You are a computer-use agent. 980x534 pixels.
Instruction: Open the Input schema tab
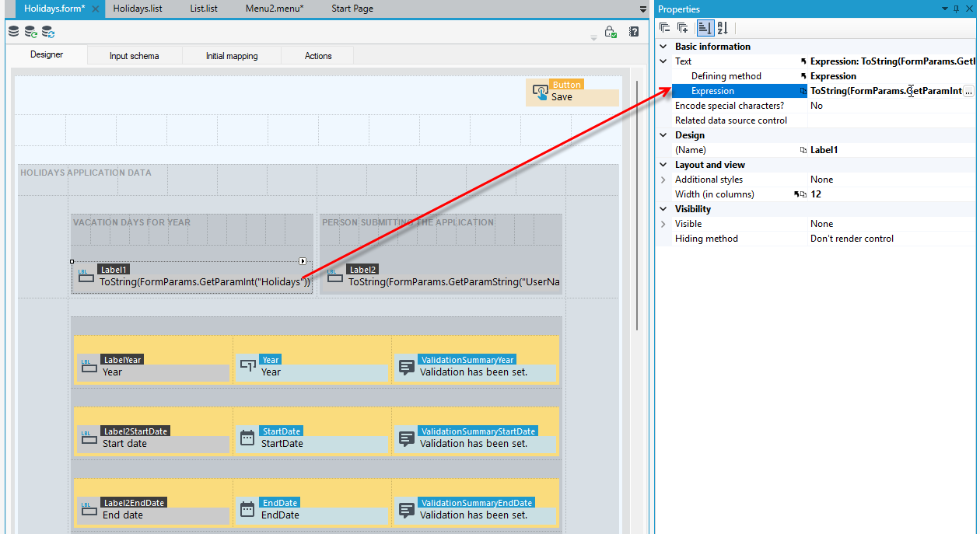134,56
